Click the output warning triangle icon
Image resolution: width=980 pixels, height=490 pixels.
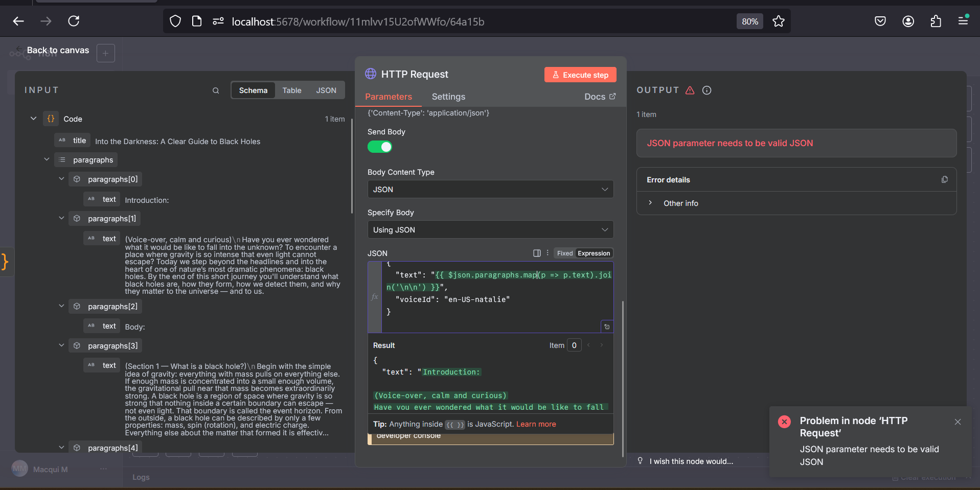click(690, 90)
